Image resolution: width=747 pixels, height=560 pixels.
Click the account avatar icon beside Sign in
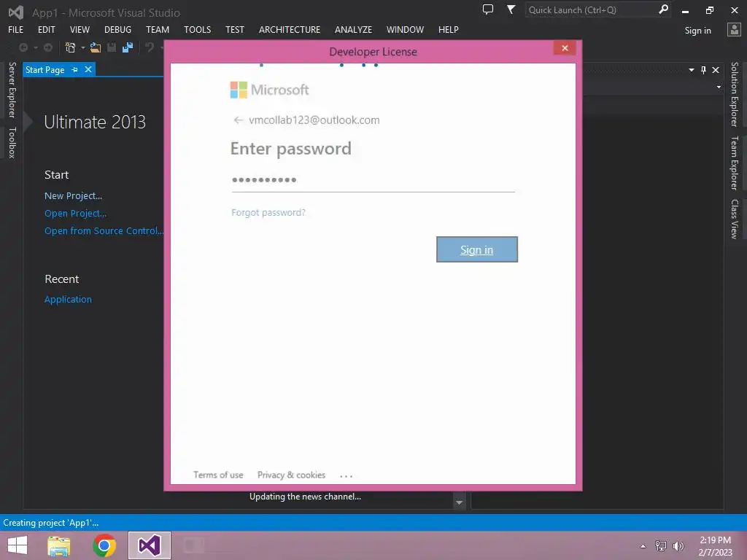coord(734,30)
